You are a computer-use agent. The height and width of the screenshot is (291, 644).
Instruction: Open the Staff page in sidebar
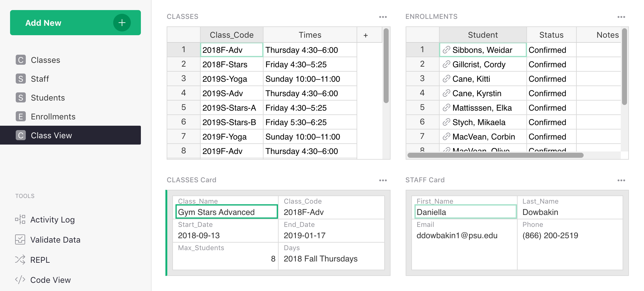pyautogui.click(x=40, y=79)
